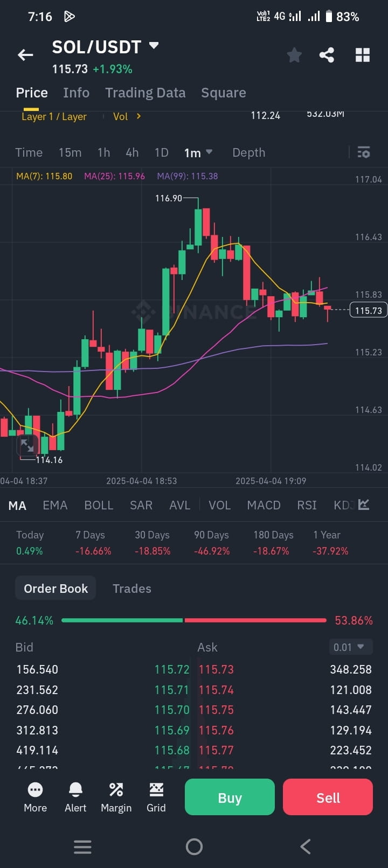This screenshot has width=388, height=868.
Task: Add SOL/USDT to favorites with star
Action: pos(294,55)
